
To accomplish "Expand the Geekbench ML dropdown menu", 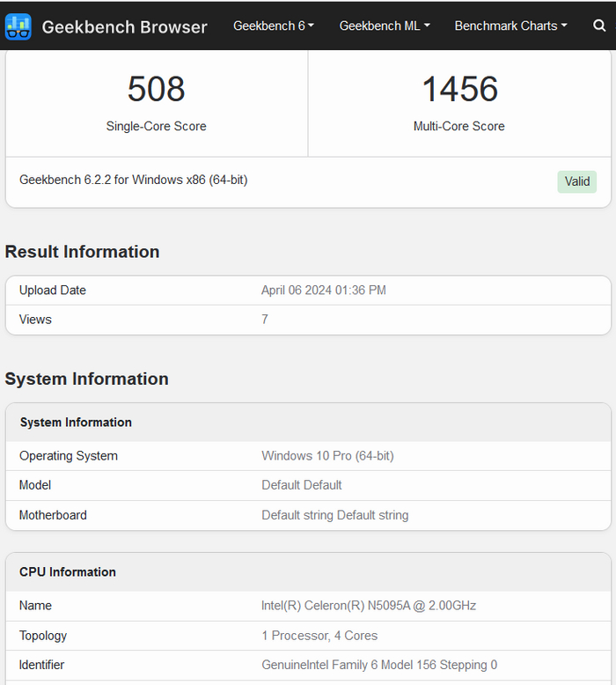I will click(385, 26).
